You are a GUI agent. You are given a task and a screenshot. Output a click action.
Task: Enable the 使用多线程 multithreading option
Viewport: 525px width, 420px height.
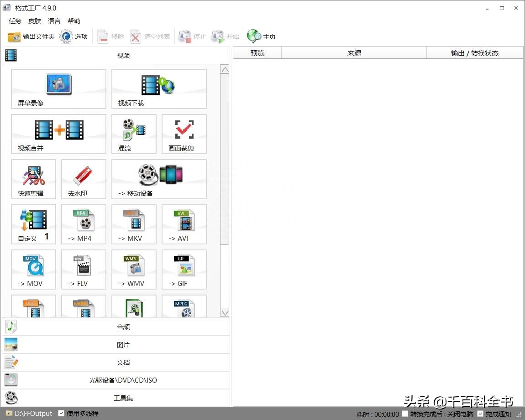(61, 413)
